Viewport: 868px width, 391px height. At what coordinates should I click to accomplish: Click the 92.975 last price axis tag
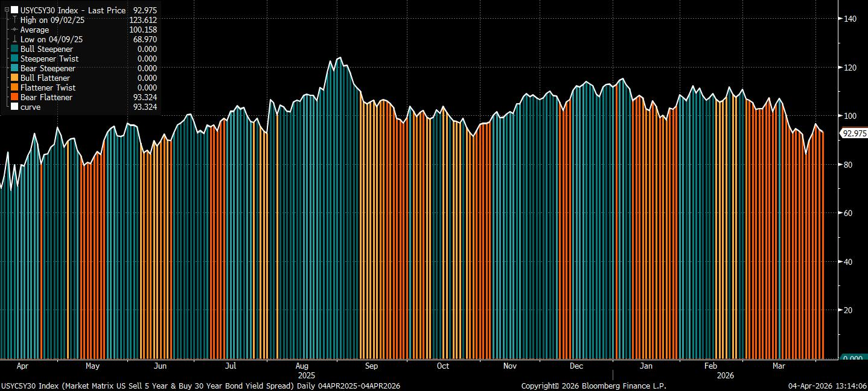854,133
